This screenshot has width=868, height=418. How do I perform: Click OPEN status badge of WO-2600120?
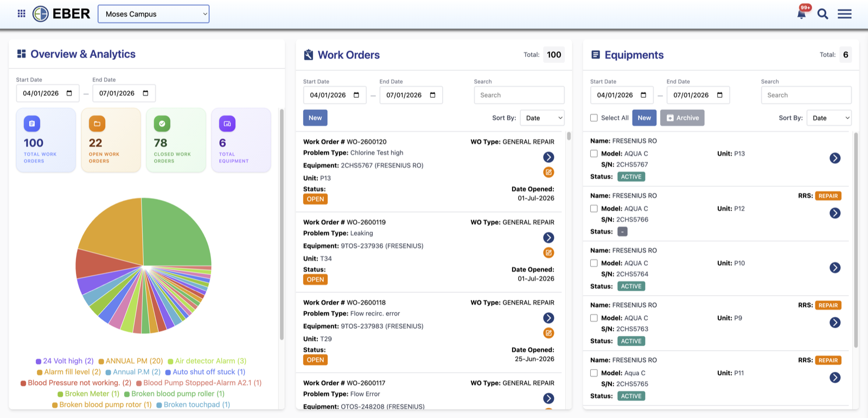[x=315, y=199]
